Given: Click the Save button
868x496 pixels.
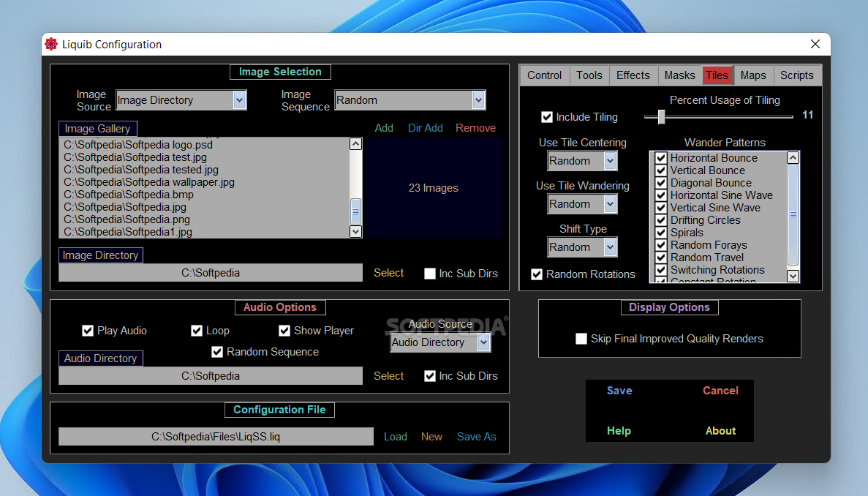Looking at the screenshot, I should point(619,391).
